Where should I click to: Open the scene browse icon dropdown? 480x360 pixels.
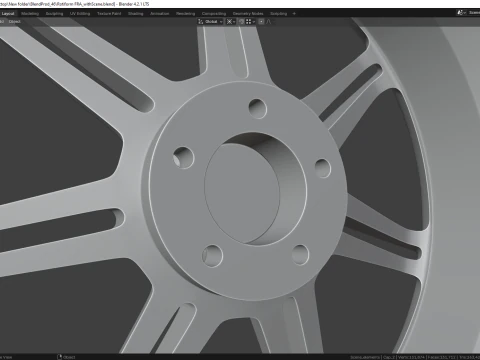461,13
